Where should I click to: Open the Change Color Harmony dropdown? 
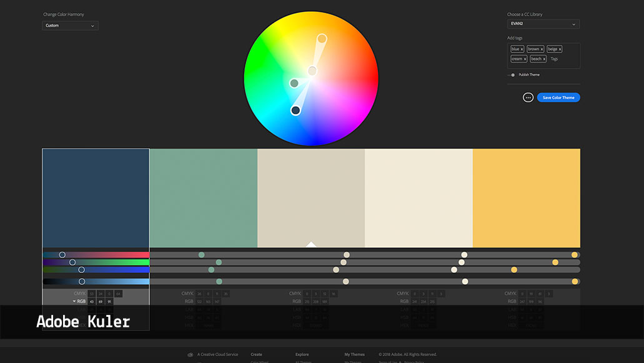click(x=70, y=26)
